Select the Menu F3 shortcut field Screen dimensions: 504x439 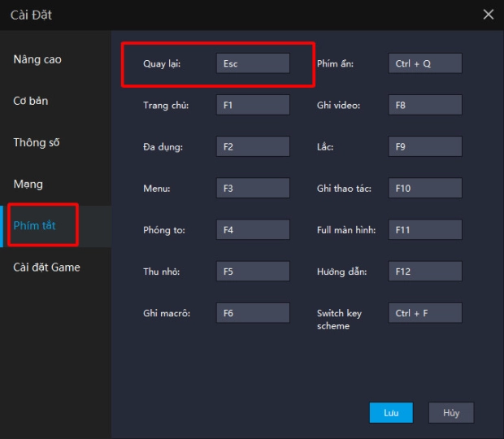tap(253, 188)
